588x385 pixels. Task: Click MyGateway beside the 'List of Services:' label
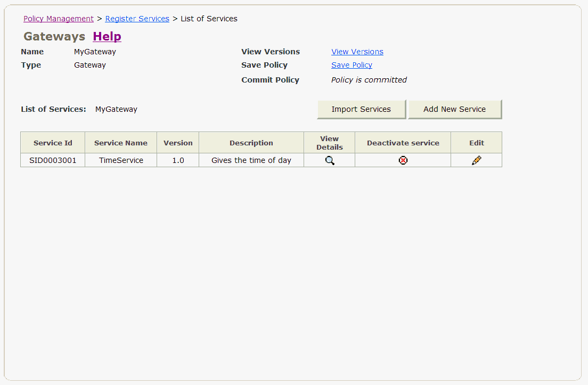pos(116,109)
